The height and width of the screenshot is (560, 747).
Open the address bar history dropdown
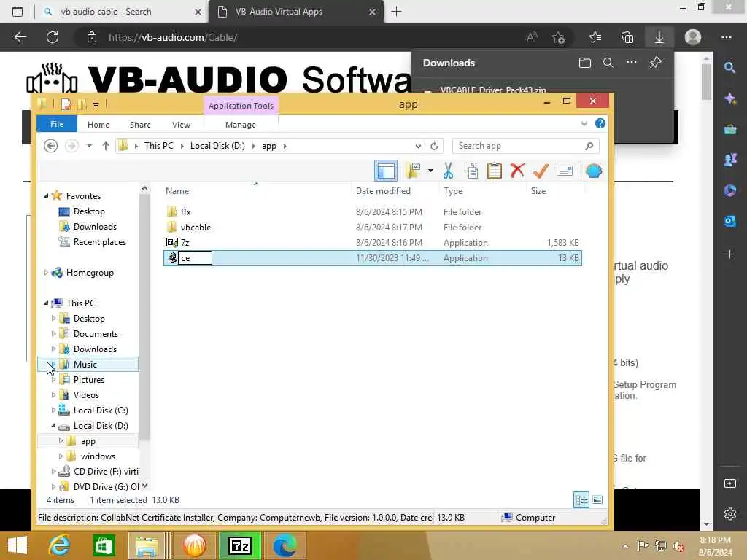click(418, 146)
